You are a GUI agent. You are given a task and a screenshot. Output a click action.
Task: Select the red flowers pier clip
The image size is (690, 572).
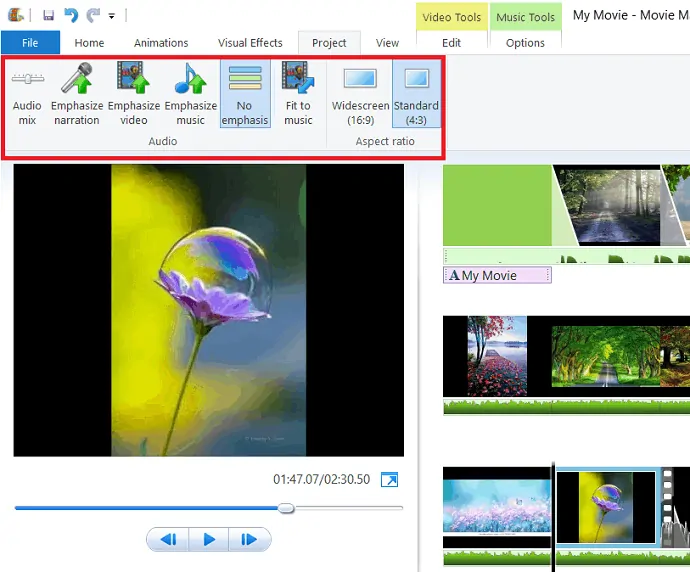click(x=497, y=356)
